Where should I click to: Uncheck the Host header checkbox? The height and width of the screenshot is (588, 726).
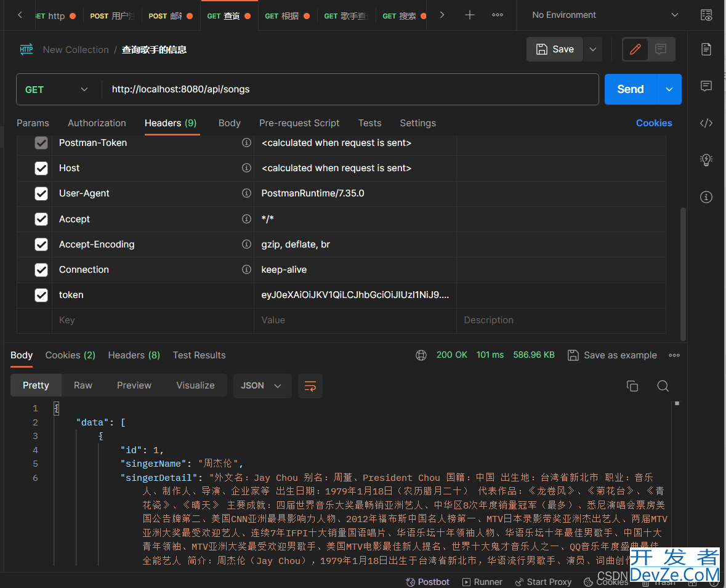(x=41, y=168)
